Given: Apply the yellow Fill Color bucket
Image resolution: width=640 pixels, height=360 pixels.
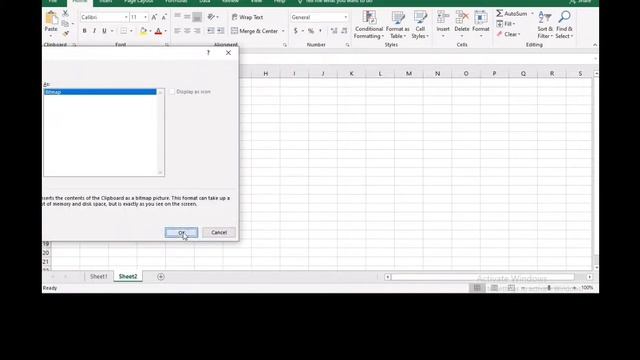Looking at the screenshot, I should [x=143, y=31].
